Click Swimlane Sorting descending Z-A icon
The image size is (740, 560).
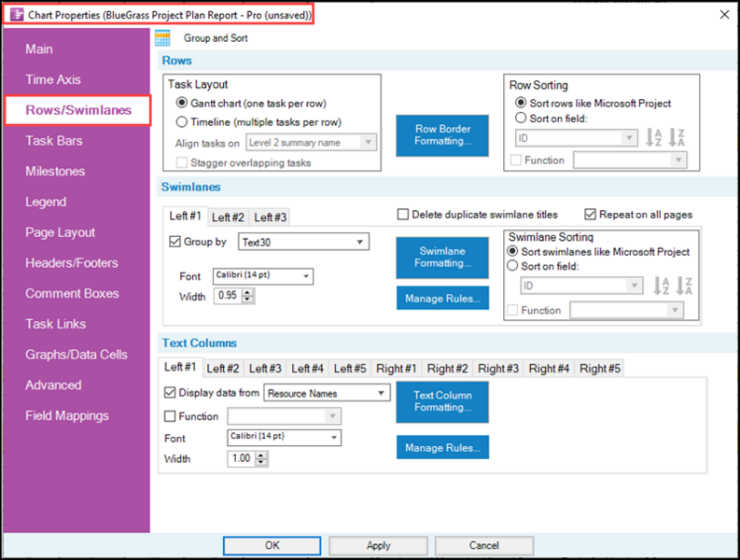[x=684, y=286]
